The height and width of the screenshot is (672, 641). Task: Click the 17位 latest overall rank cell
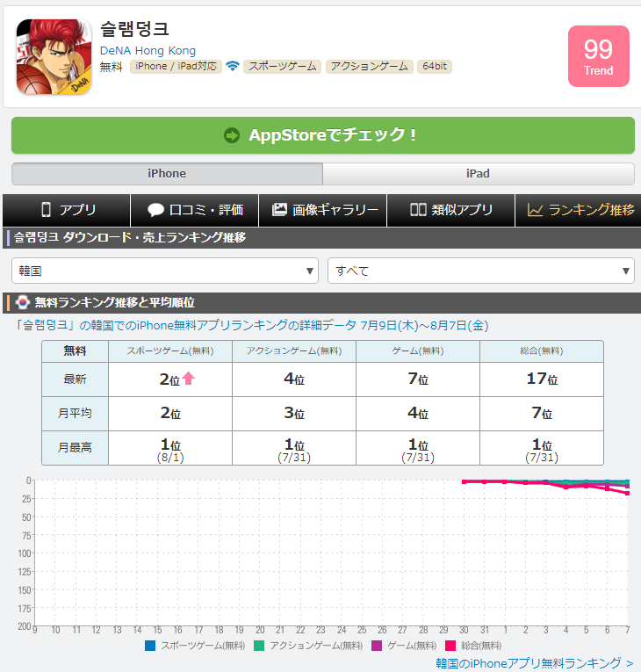(542, 379)
